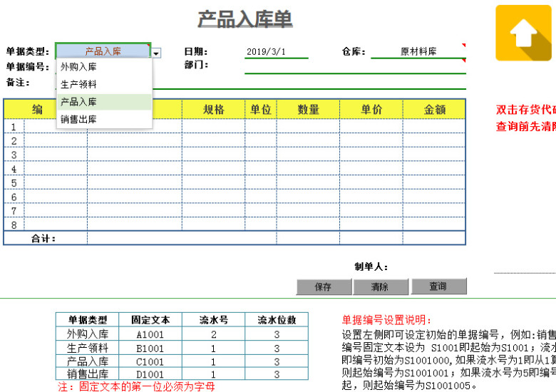The height and width of the screenshot is (392, 556).
Task: Click the red note 固定文本的第一位必须为字母
Action: coord(147,386)
